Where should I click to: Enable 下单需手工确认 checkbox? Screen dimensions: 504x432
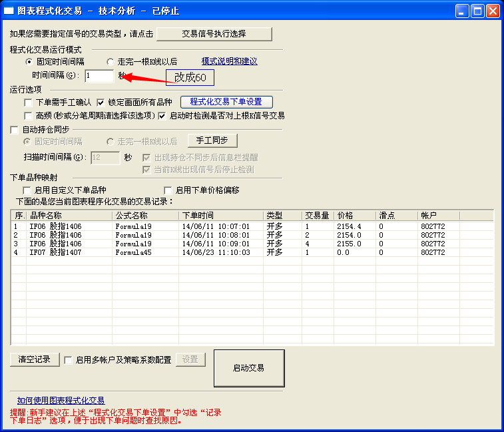click(x=28, y=103)
